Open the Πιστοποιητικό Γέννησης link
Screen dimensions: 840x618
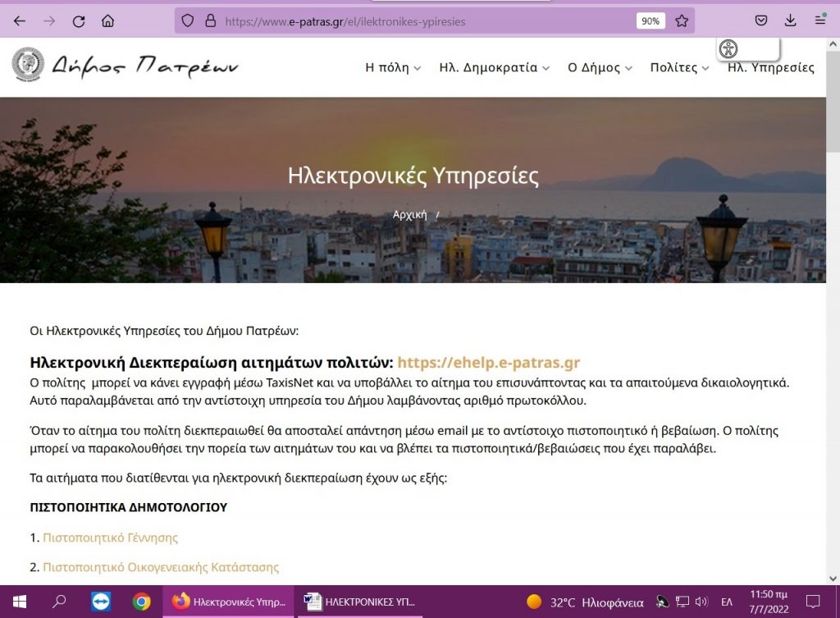click(x=109, y=537)
